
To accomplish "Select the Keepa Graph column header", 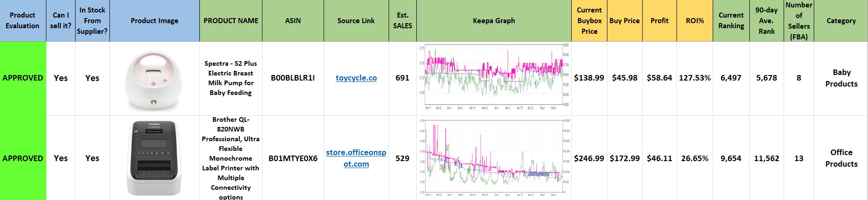I will (x=494, y=21).
